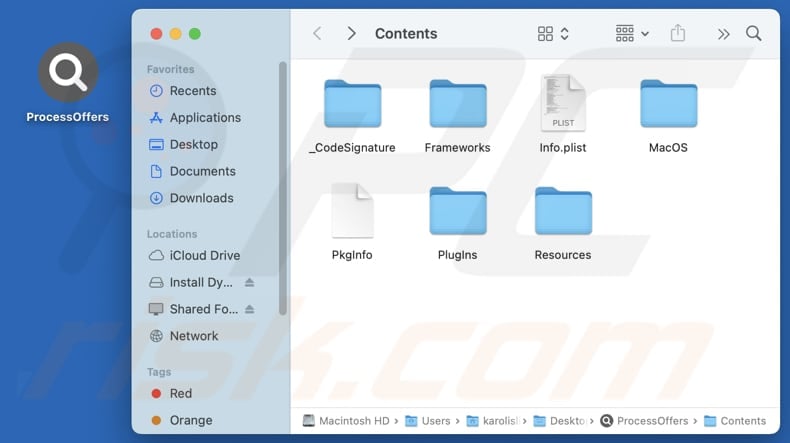
Task: Click ProcessOffers in the path bar
Action: (644, 421)
